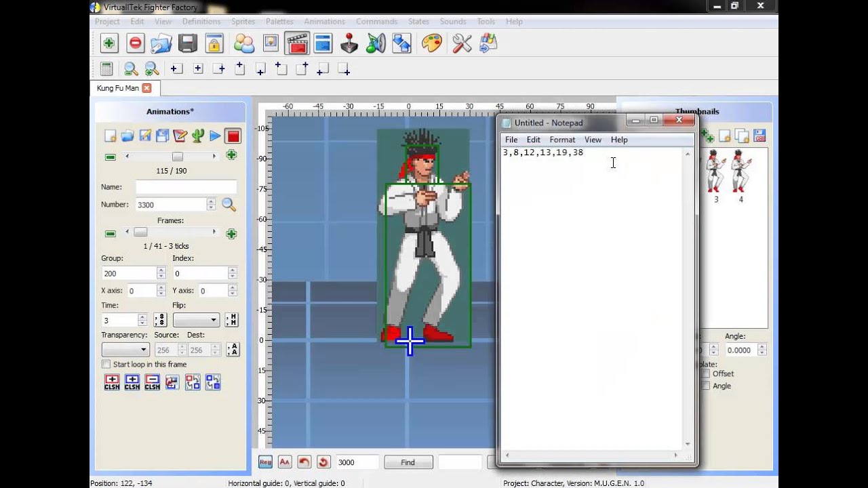This screenshot has height=488, width=868.
Task: Delete frame with Frames green minus
Action: 111,234
